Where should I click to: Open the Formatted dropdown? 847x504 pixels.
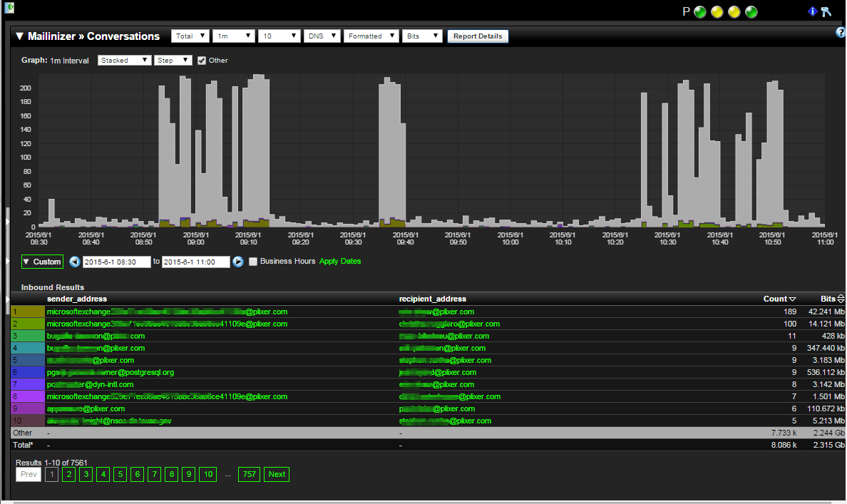click(x=371, y=36)
